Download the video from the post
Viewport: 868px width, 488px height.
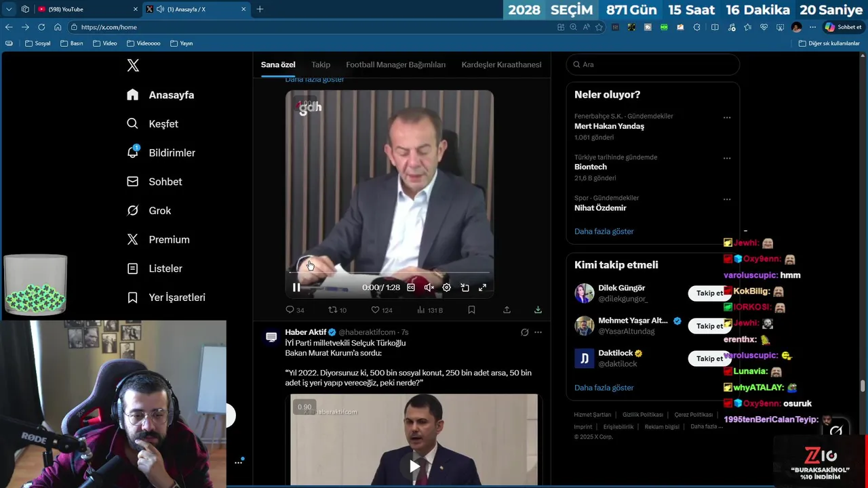click(538, 310)
